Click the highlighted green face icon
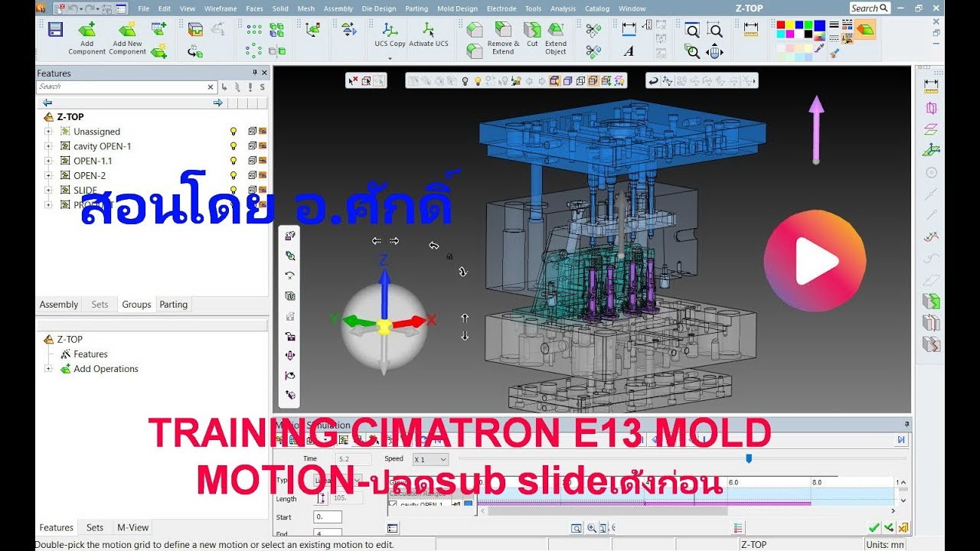980x551 pixels. tap(865, 30)
